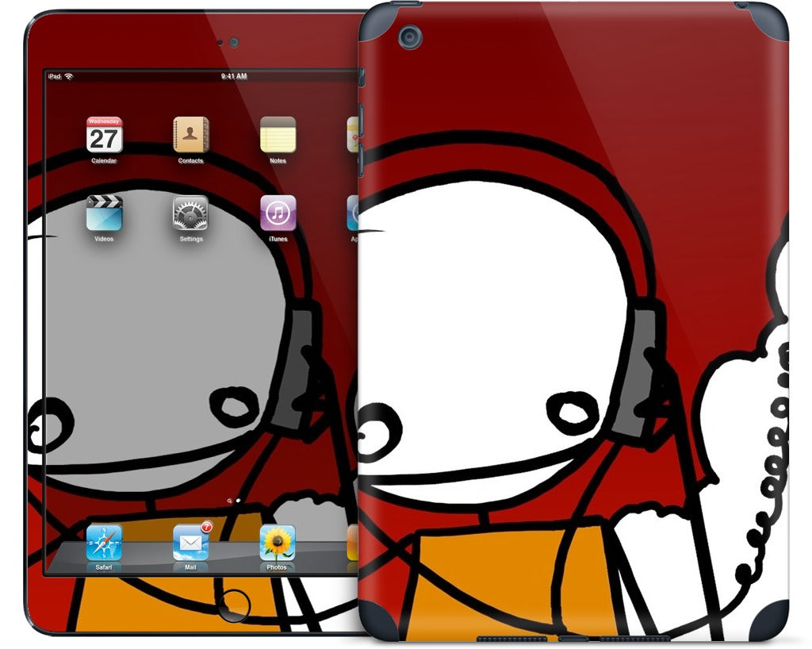Open the Settings app
The width and height of the screenshot is (812, 649).
[x=190, y=213]
